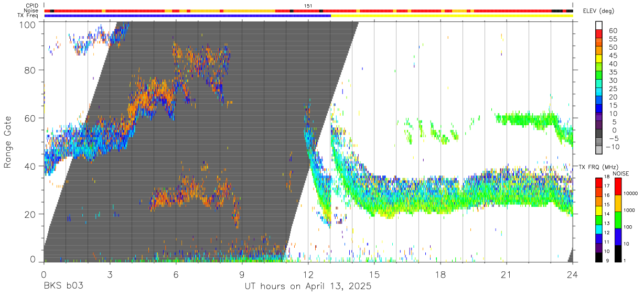
Task: Click the '15' x-axis hour tick label
Action: [374, 274]
